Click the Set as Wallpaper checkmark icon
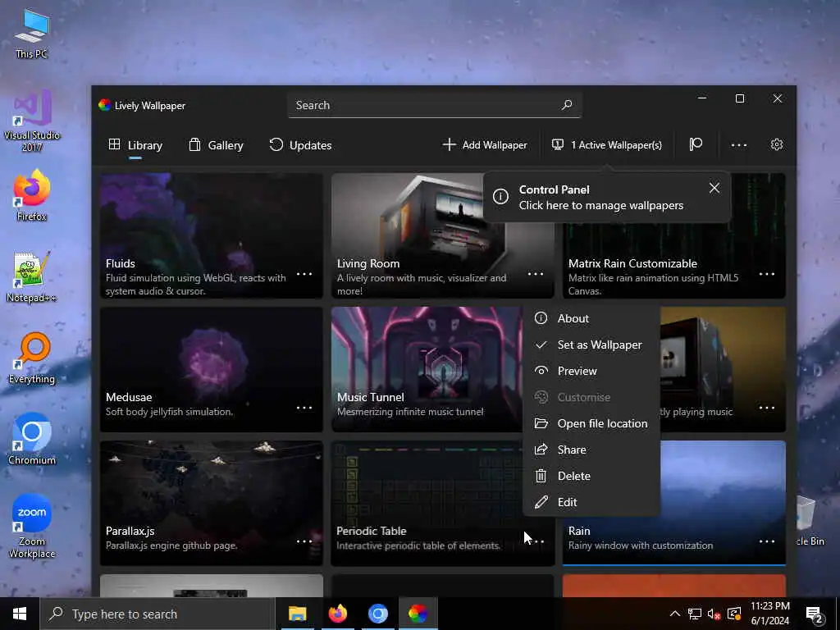840x630 pixels. click(541, 345)
